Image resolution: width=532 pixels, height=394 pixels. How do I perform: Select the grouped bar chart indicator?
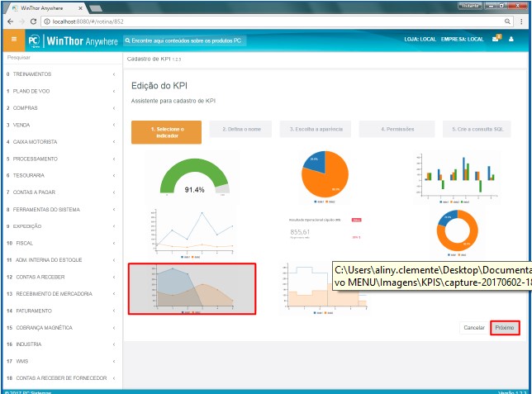(x=457, y=178)
